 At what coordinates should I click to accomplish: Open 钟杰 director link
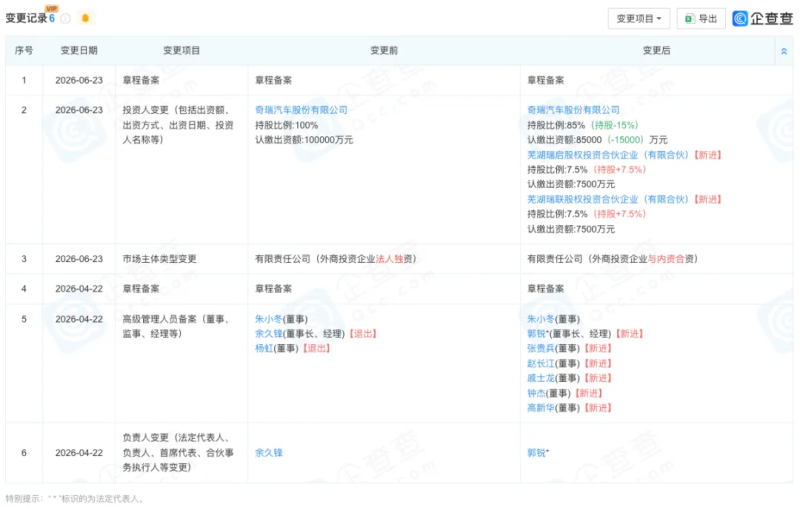[536, 393]
